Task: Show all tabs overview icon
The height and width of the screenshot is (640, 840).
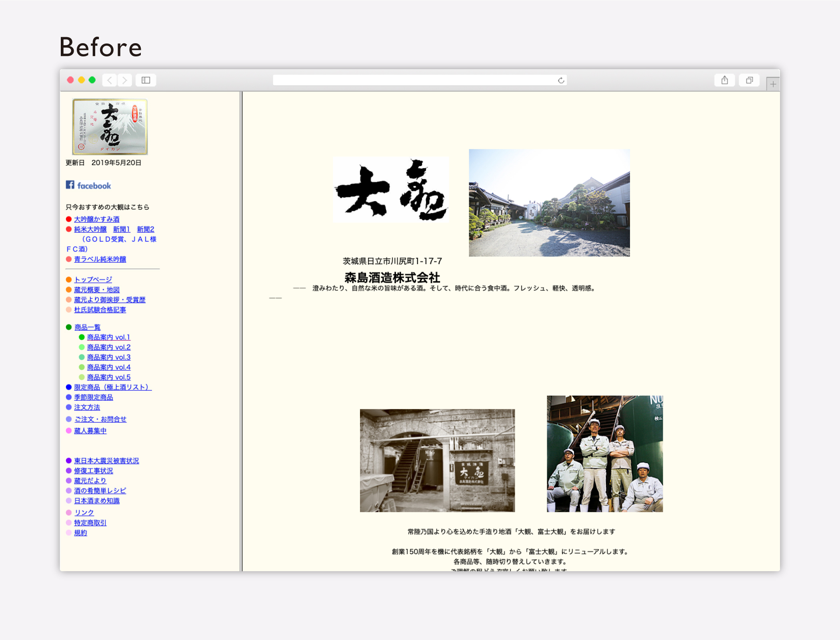Action: pos(749,80)
